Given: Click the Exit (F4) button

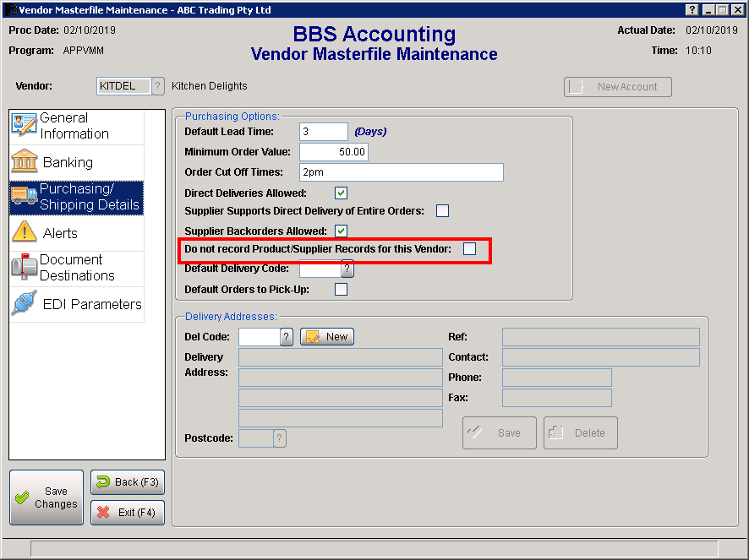Looking at the screenshot, I should [x=128, y=513].
